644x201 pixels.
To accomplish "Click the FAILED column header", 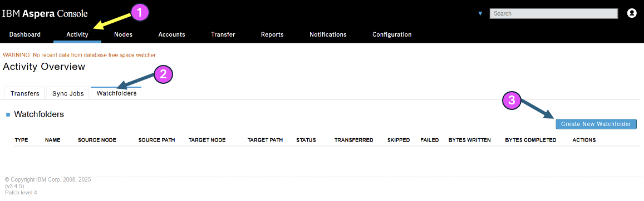I will click(x=430, y=140).
